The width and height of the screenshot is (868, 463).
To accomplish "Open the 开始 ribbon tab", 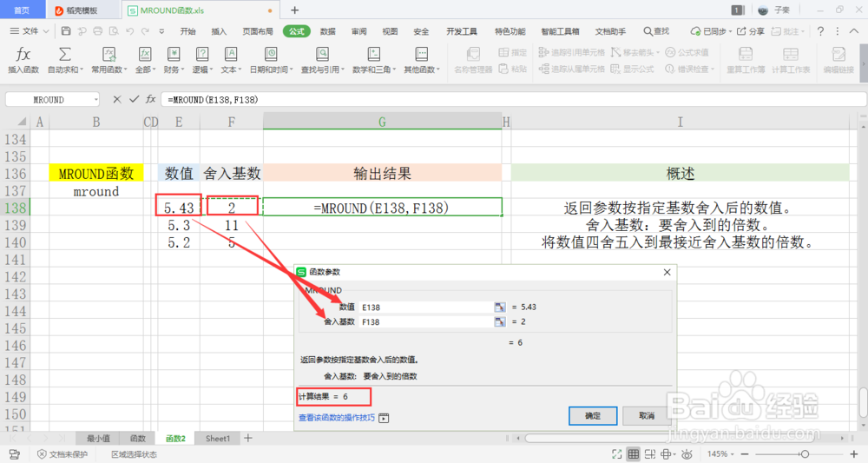I will [187, 31].
